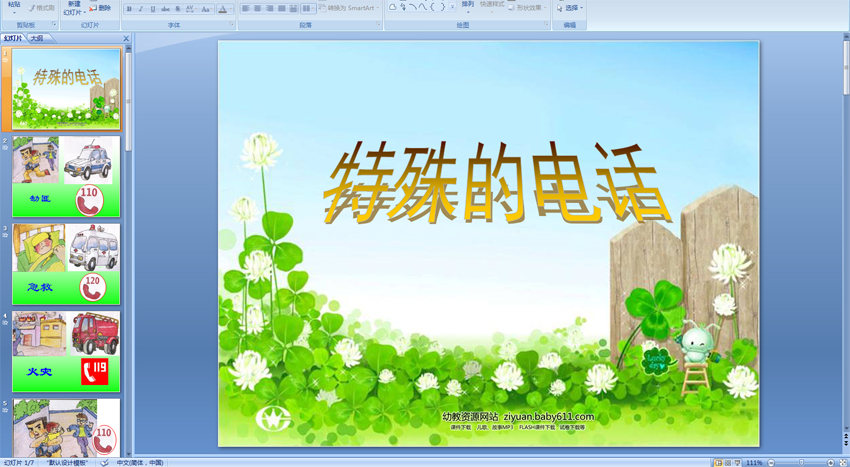Click the "默认设计模板" theme name
This screenshot has height=467, width=850.
67,463
